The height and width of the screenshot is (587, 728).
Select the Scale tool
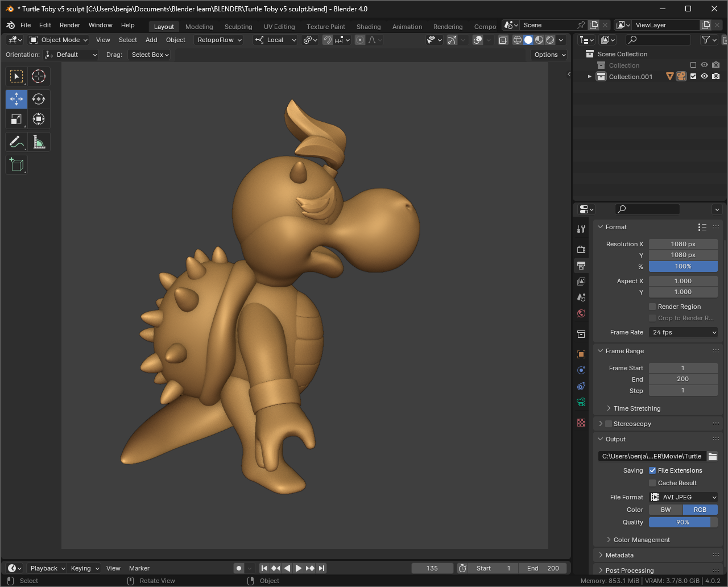coord(16,119)
